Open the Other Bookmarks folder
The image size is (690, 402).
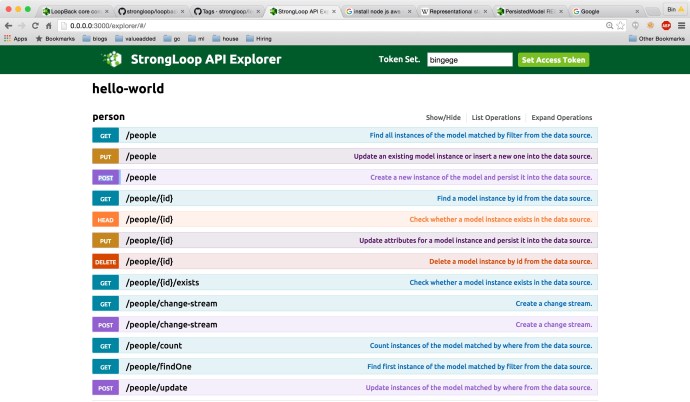click(x=661, y=38)
